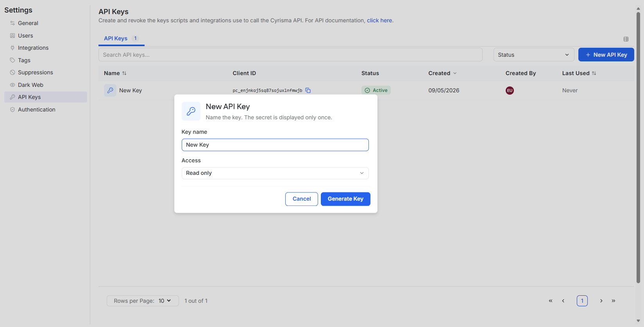This screenshot has height=327, width=644.
Task: Select API Keys in the sidebar
Action: 46,97
